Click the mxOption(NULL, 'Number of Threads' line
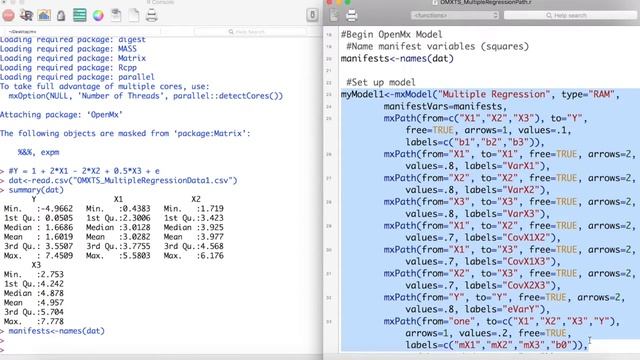Screen dimensions: 640x360 146,96
